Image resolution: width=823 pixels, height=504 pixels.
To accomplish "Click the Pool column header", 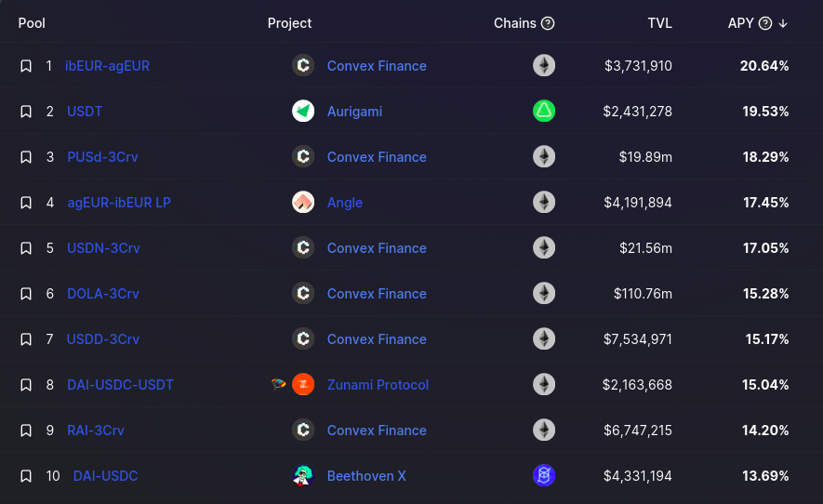I will pos(32,23).
